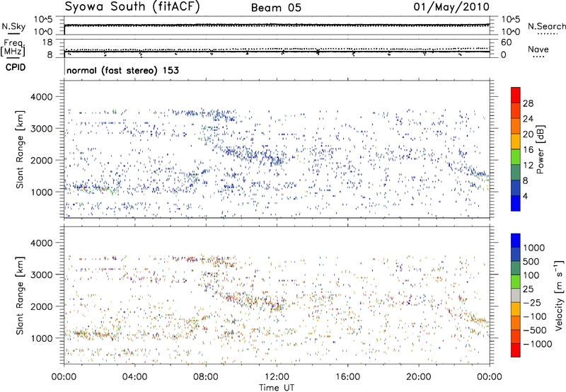This screenshot has width=566, height=392.
Task: Click the power panel '4000' range tick
Action: tap(41, 97)
